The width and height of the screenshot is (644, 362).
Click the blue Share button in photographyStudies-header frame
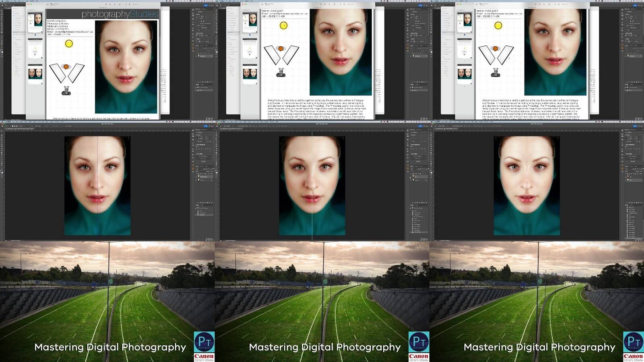[206, 5]
